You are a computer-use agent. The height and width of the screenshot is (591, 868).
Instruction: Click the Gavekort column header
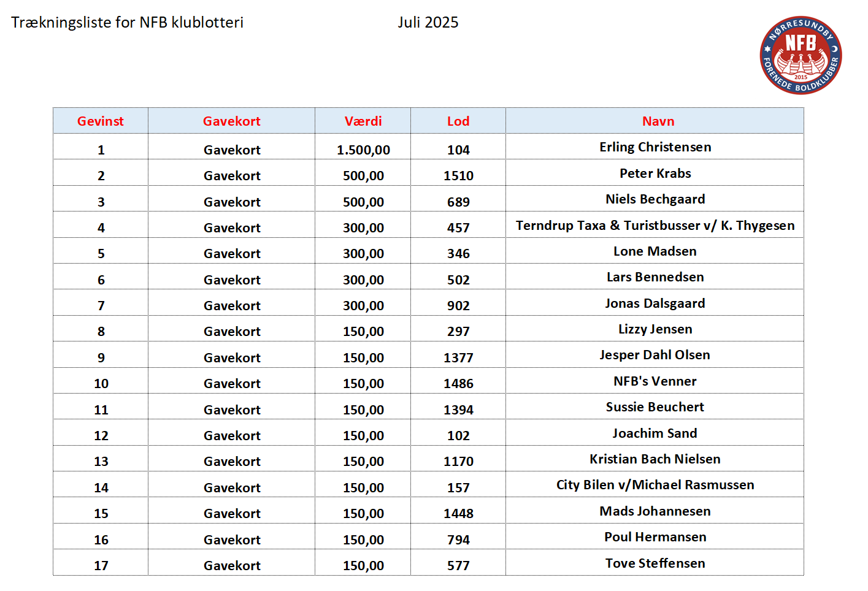(231, 121)
